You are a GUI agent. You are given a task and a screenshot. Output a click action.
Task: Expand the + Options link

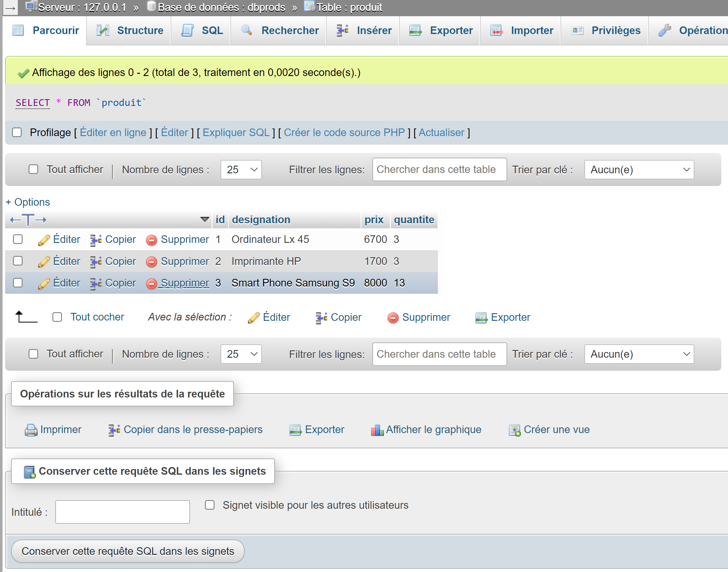[28, 202]
